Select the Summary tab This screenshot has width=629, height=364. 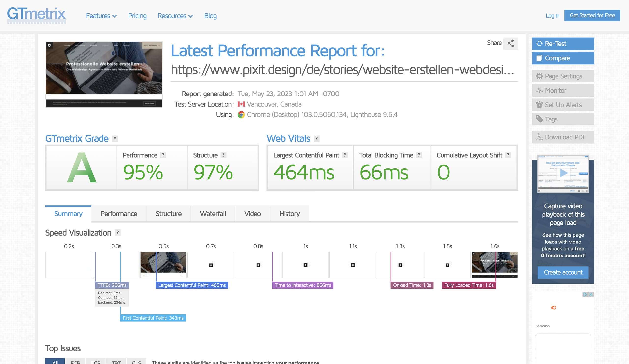coord(68,214)
